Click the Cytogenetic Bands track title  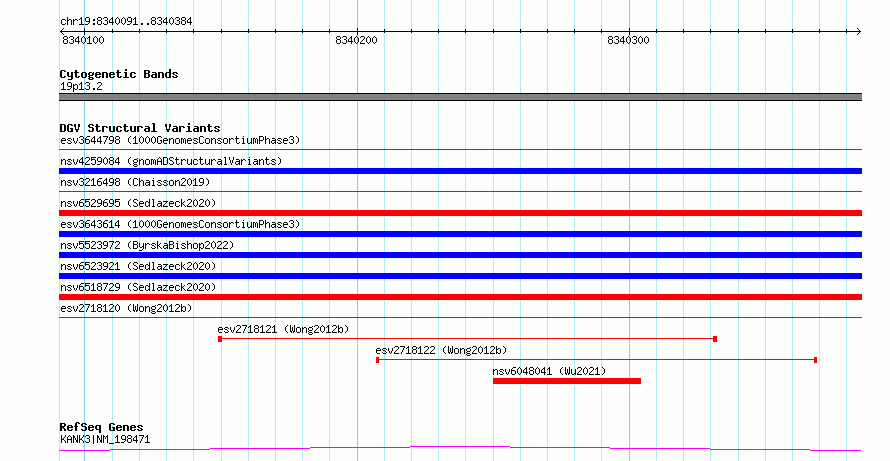click(x=119, y=74)
